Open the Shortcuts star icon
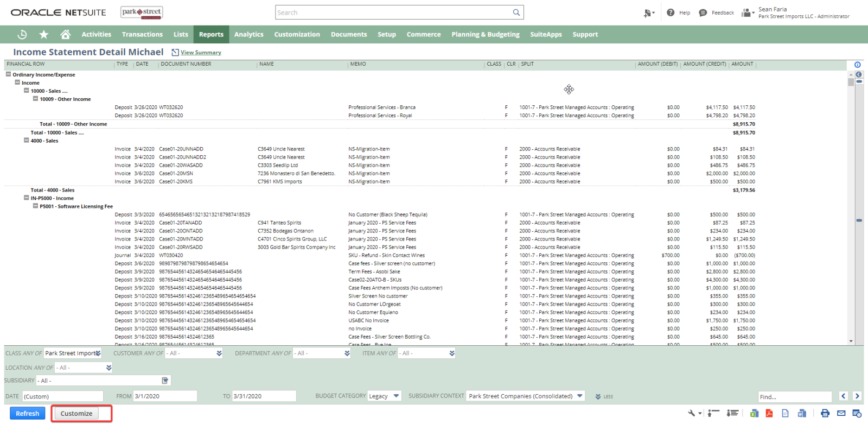 click(44, 35)
